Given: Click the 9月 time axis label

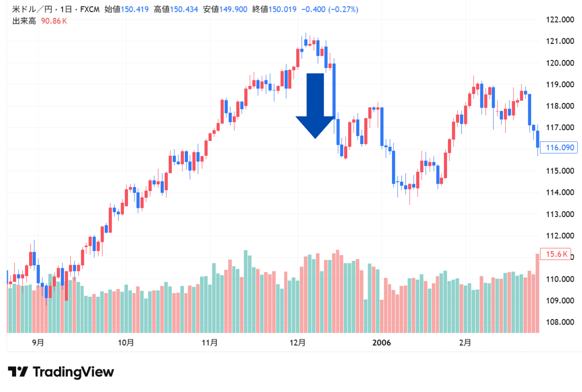Looking at the screenshot, I should pos(38,343).
